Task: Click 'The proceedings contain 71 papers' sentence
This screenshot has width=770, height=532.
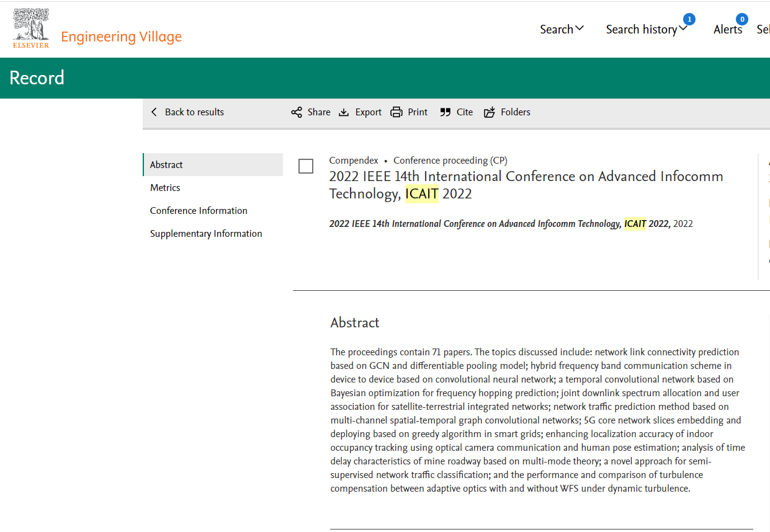Action: click(401, 352)
